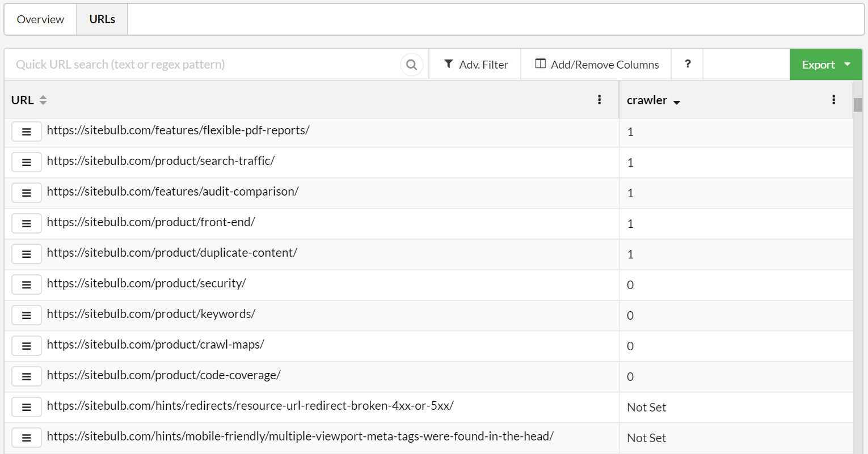Click the magnifier search icon
The height and width of the screenshot is (454, 868).
(412, 65)
